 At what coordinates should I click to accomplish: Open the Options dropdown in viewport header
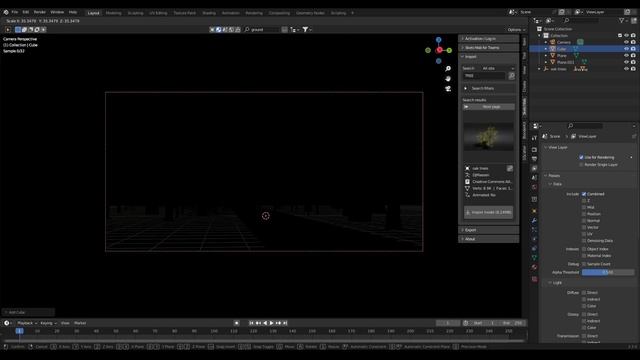516,30
